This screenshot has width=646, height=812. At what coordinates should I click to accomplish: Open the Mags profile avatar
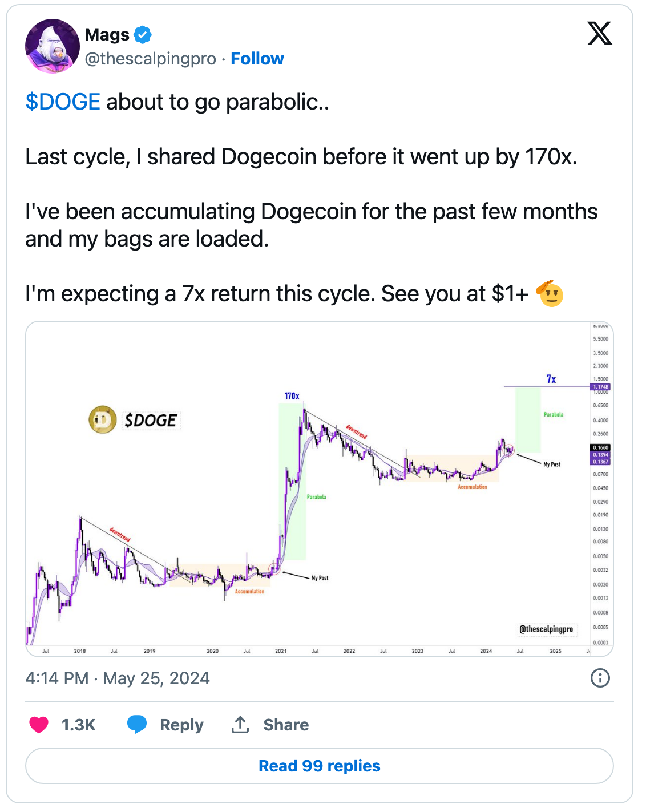[53, 46]
